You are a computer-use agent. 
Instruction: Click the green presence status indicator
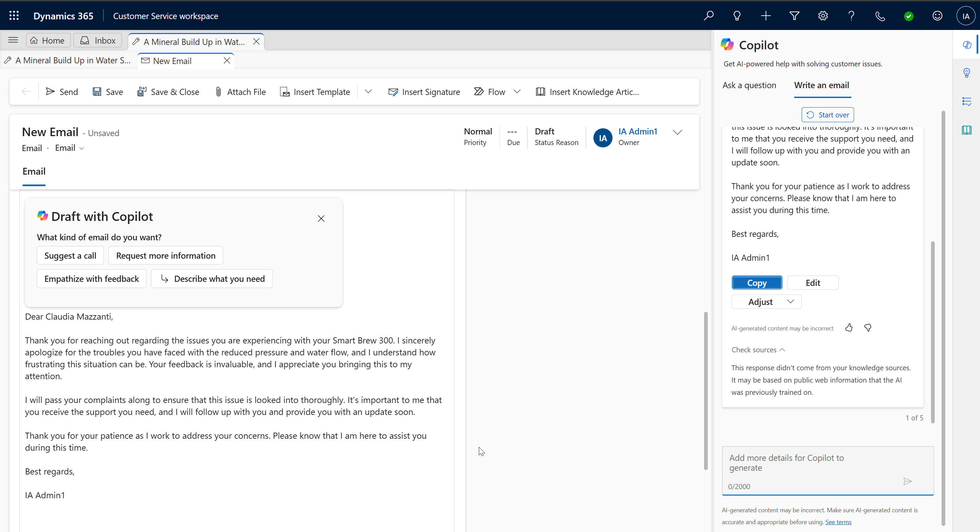pos(909,16)
